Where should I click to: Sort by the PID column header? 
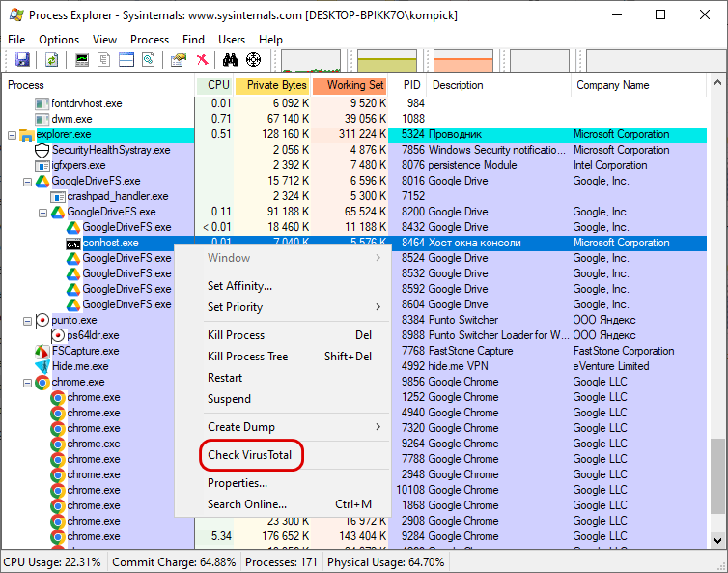(407, 85)
